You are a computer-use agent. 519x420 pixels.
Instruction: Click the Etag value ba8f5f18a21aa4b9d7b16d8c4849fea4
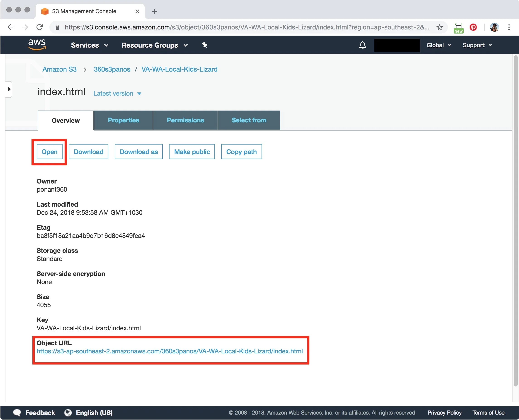pyautogui.click(x=91, y=236)
